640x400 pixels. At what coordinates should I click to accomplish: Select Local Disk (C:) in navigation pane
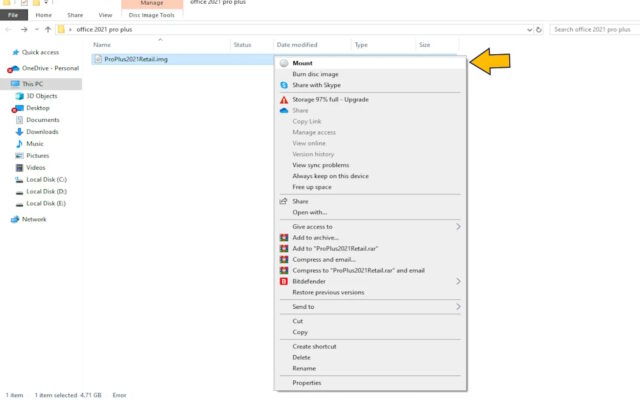(47, 179)
